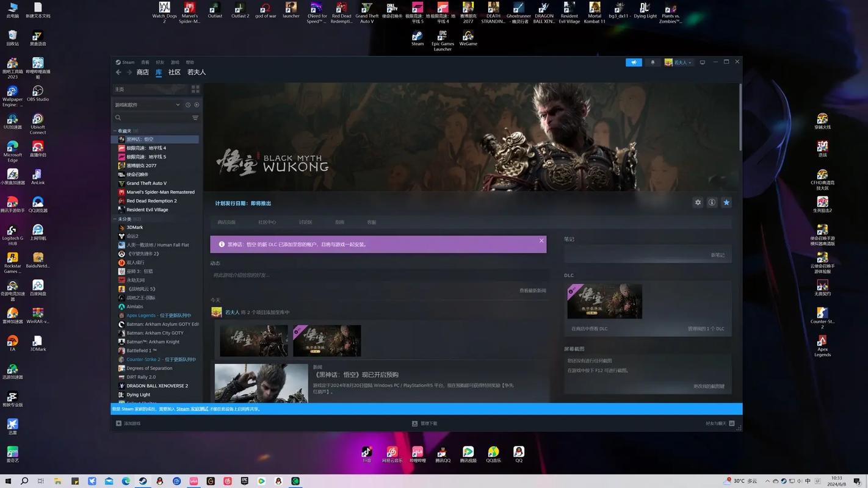Screen dimensions: 868x488
Task: Click 查看最新新闻 link
Action: coord(533,290)
